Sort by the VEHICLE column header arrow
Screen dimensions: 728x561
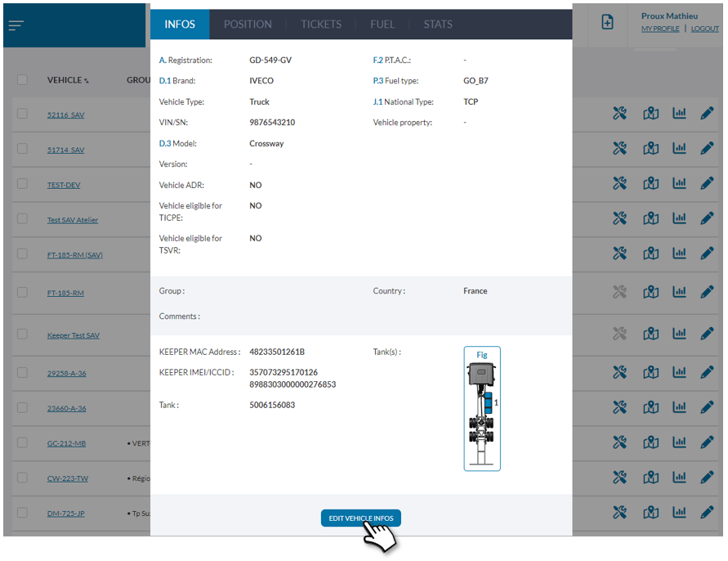coord(87,81)
